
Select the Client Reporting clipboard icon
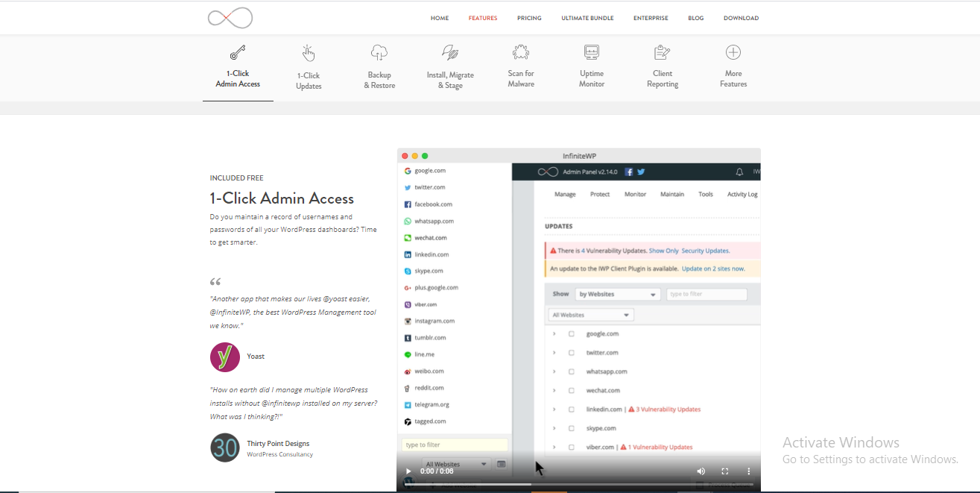click(x=662, y=52)
